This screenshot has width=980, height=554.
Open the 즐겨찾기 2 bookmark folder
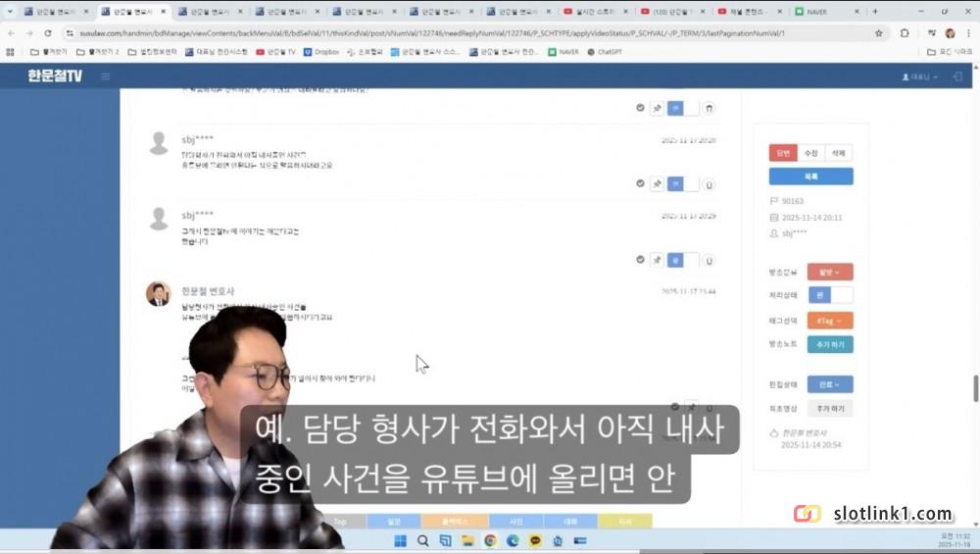tap(97, 52)
